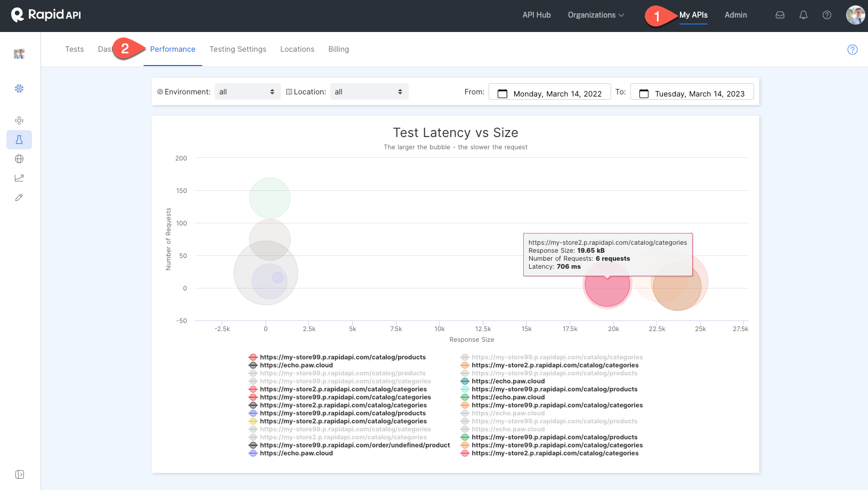Set the To date Tuesday, March 14, 2023

coord(692,92)
